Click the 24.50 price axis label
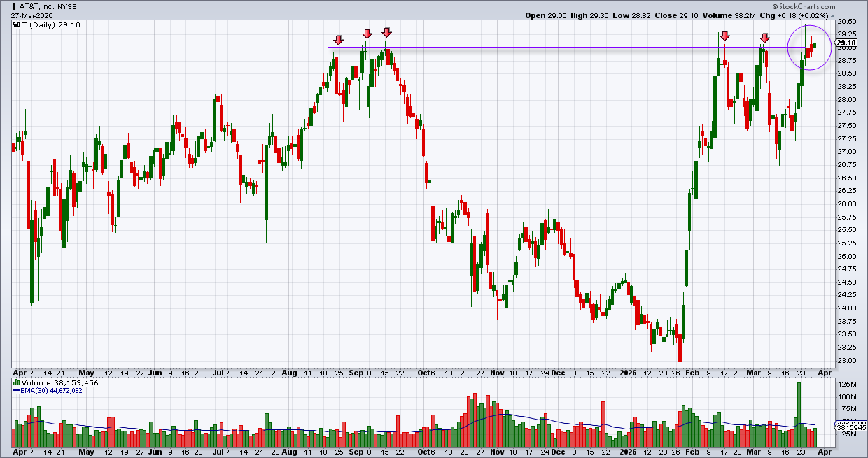 847,282
